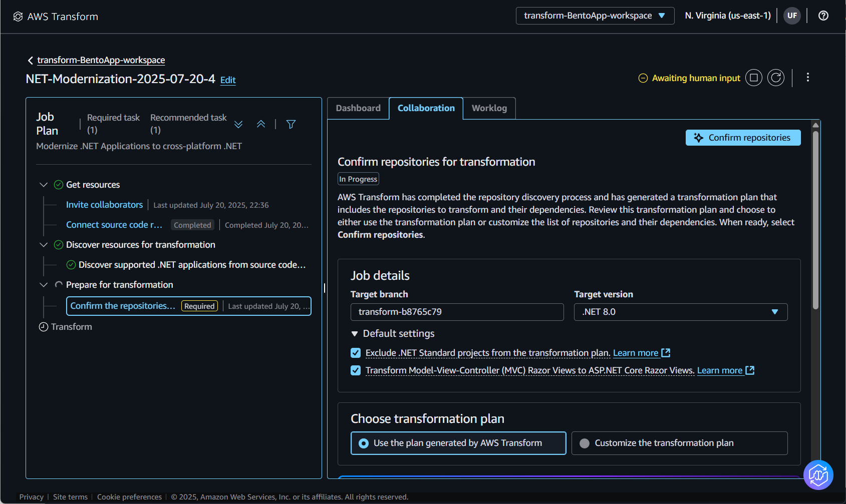846x504 pixels.
Task: Click the Required task (1) label
Action: click(x=113, y=124)
